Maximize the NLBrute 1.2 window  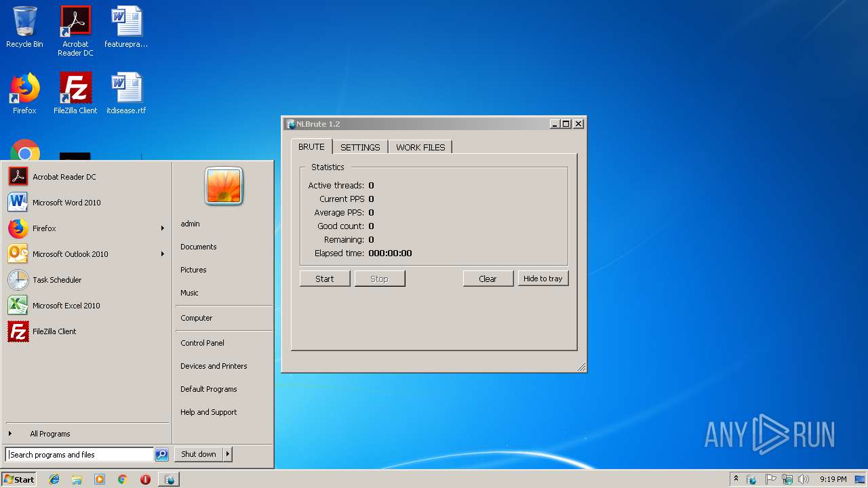tap(566, 124)
